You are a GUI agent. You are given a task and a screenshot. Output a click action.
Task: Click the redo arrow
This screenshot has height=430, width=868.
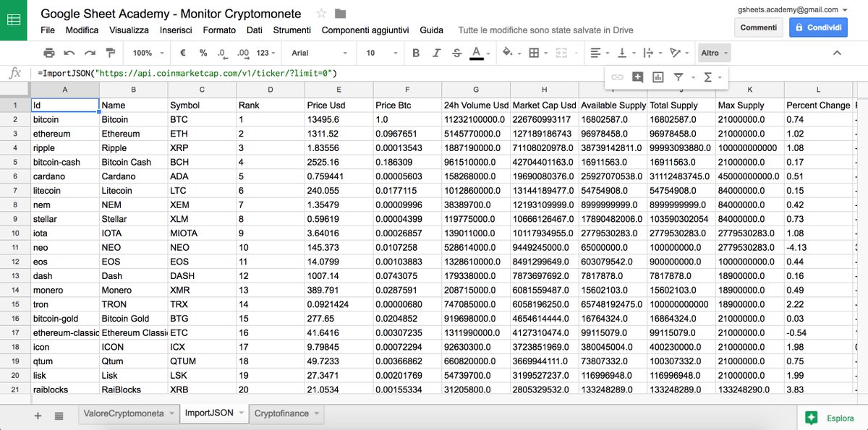click(x=90, y=53)
